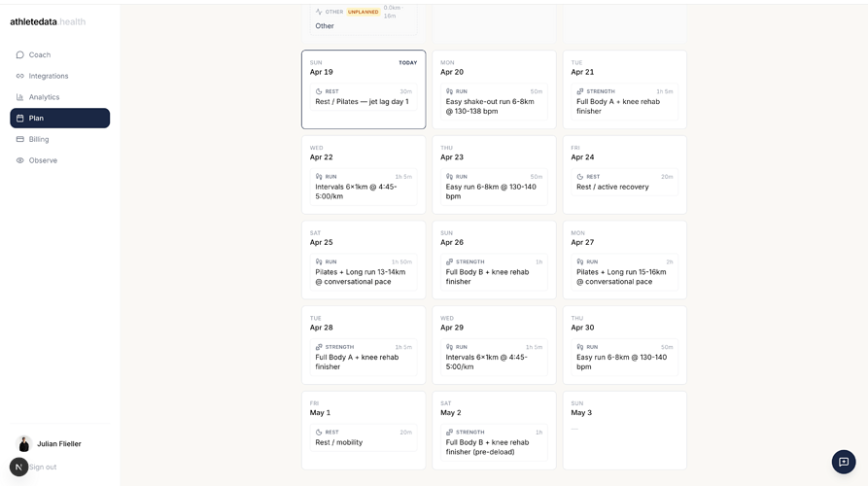Click the activity icon on Other card
Viewport: 868px width, 486px height.
point(319,12)
